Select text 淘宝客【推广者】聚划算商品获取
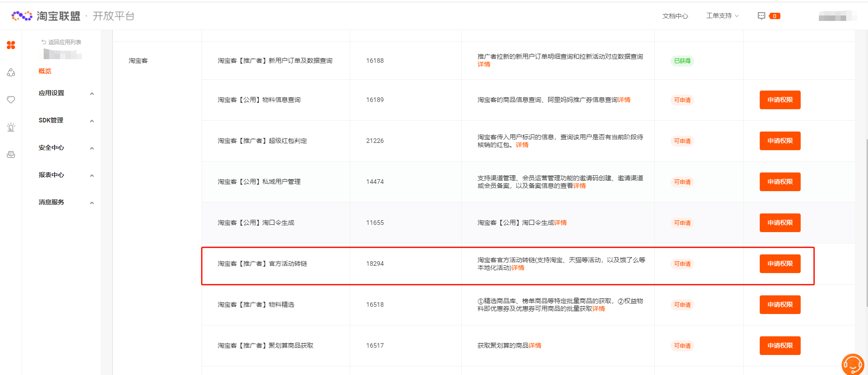868x375 pixels. [x=266, y=345]
